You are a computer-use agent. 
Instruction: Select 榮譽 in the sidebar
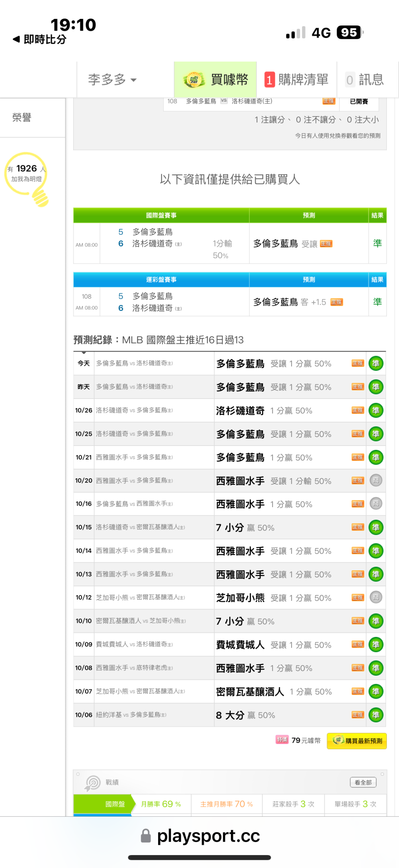(22, 118)
